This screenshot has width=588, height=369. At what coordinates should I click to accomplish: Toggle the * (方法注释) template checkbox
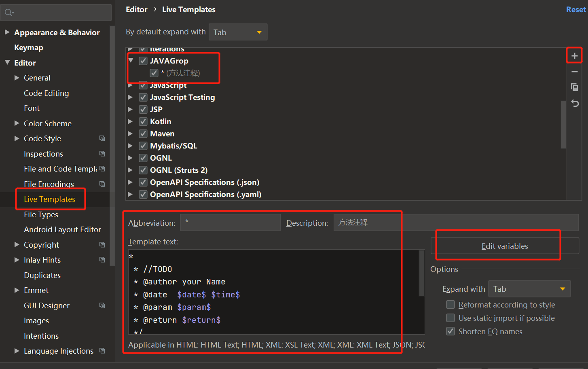click(x=154, y=73)
